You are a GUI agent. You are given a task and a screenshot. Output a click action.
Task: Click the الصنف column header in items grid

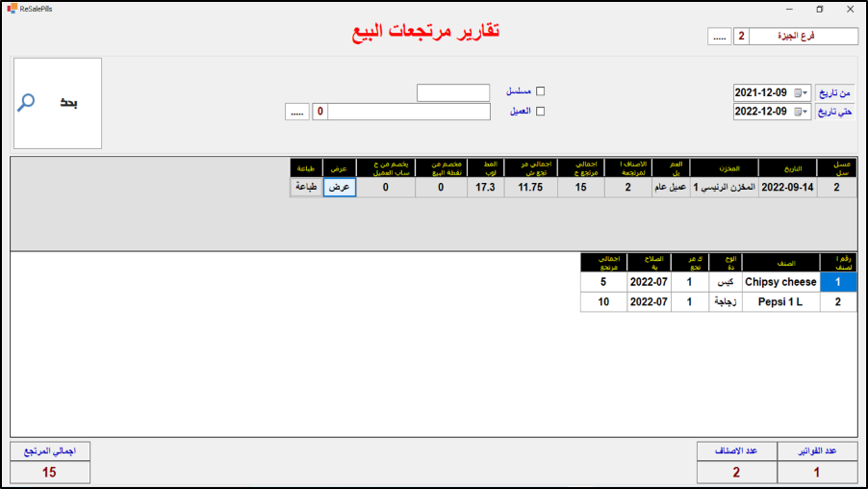pyautogui.click(x=780, y=263)
